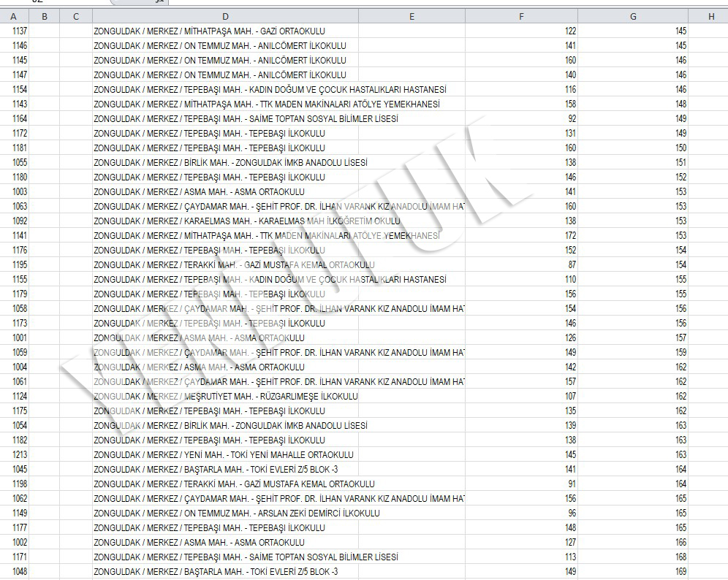Select column B header

point(45,16)
